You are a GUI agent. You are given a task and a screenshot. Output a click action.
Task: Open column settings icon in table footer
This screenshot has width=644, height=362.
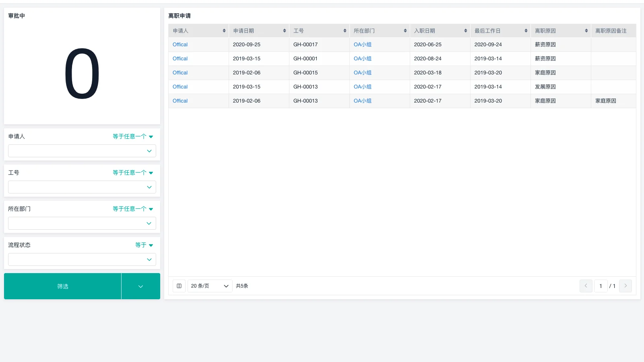(x=179, y=286)
